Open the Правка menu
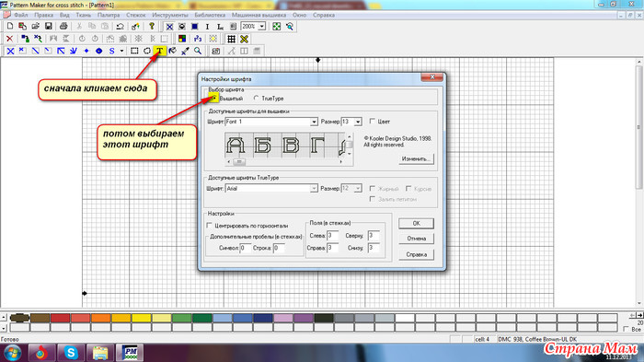Viewport: 644px width, 362px height. coord(43,15)
